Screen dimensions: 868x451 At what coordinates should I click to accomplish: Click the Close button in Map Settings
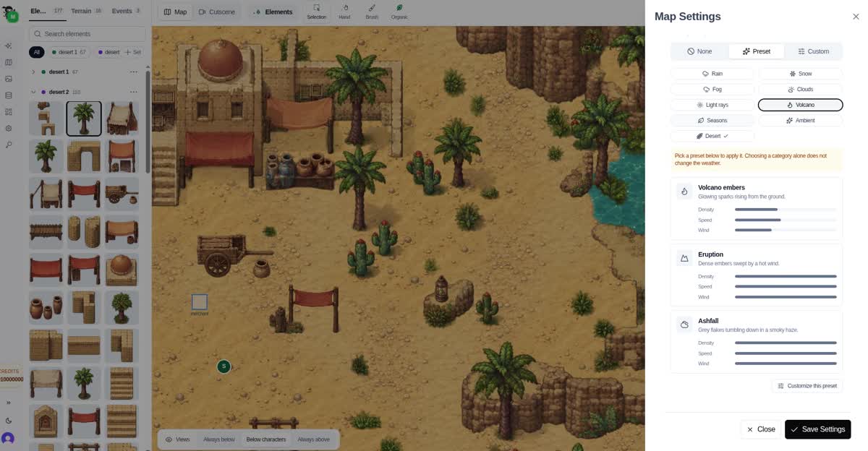click(x=761, y=429)
